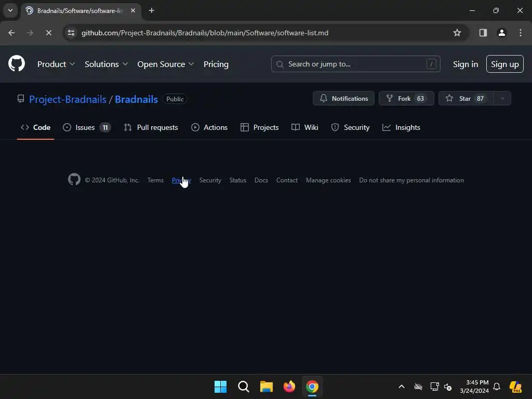This screenshot has width=532, height=399.
Task: Open the repository Security tab
Action: [350, 127]
